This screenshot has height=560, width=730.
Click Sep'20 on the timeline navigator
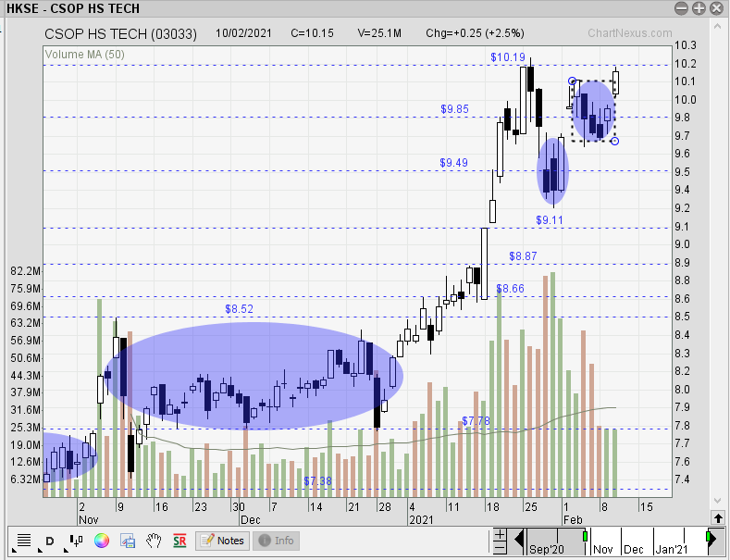pyautogui.click(x=546, y=549)
